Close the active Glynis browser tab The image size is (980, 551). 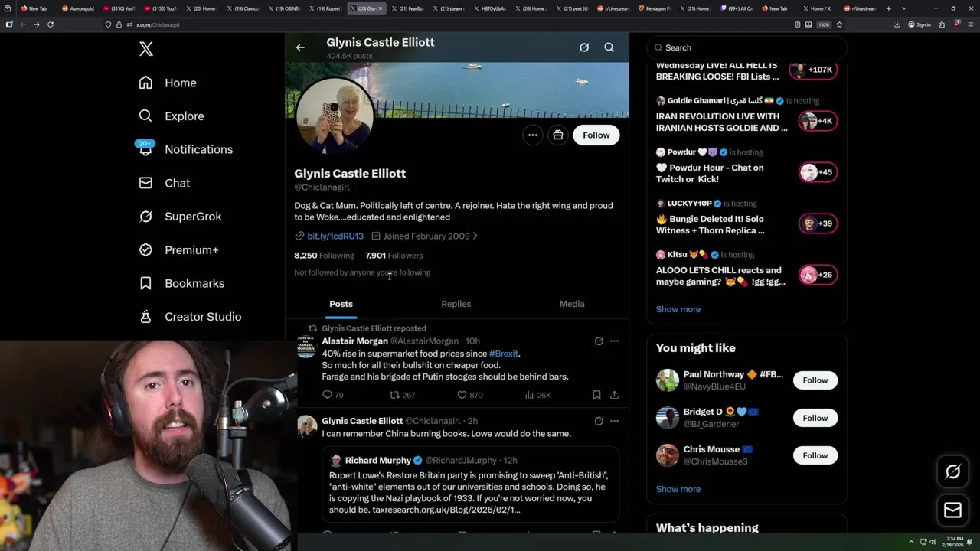381,8
